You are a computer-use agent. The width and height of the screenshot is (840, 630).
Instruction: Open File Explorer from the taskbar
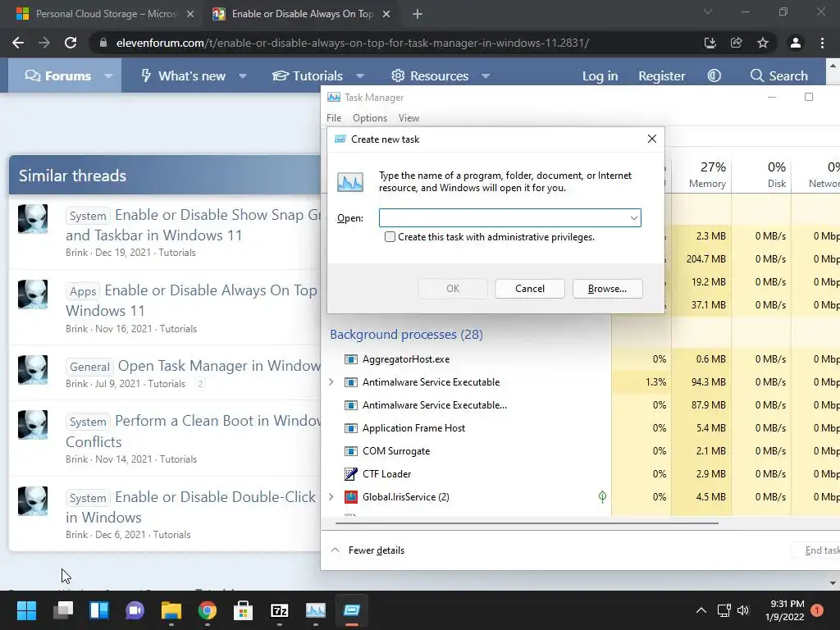point(171,610)
